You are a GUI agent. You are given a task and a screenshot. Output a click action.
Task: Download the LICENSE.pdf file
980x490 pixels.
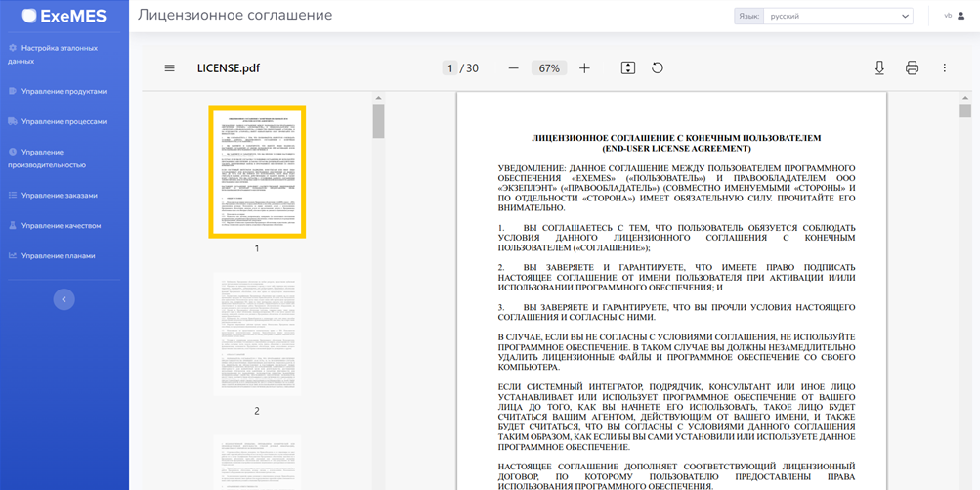879,68
